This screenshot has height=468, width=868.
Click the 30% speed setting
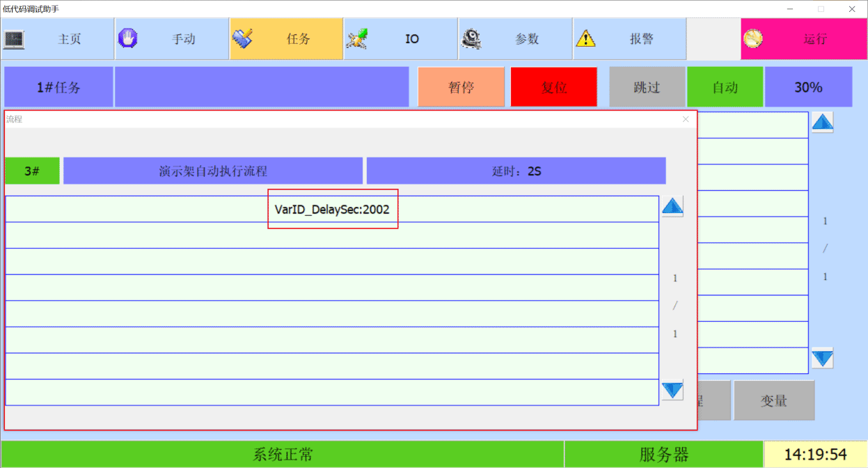click(x=808, y=87)
